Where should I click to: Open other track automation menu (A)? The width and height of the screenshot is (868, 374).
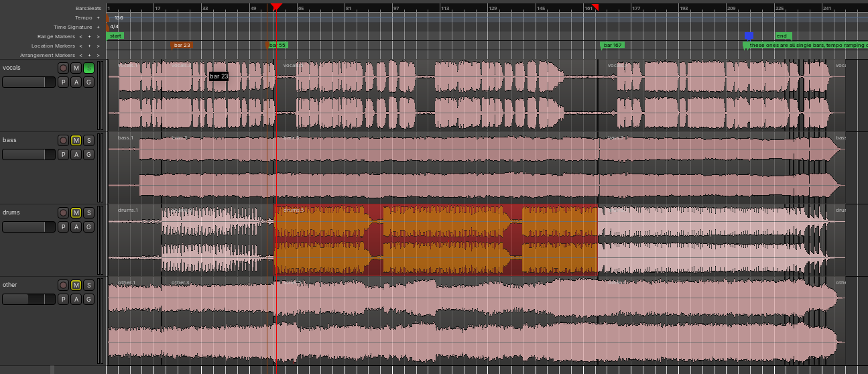click(x=76, y=299)
